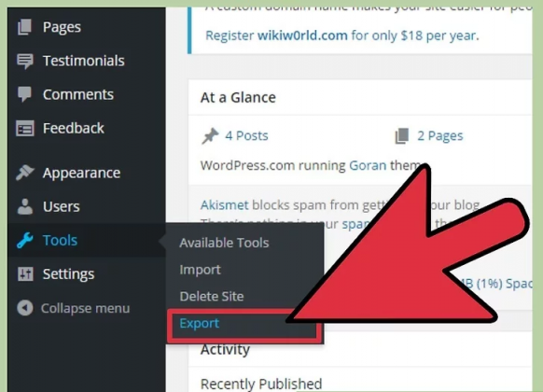Click the Users person icon
The height and width of the screenshot is (392, 543).
point(25,206)
